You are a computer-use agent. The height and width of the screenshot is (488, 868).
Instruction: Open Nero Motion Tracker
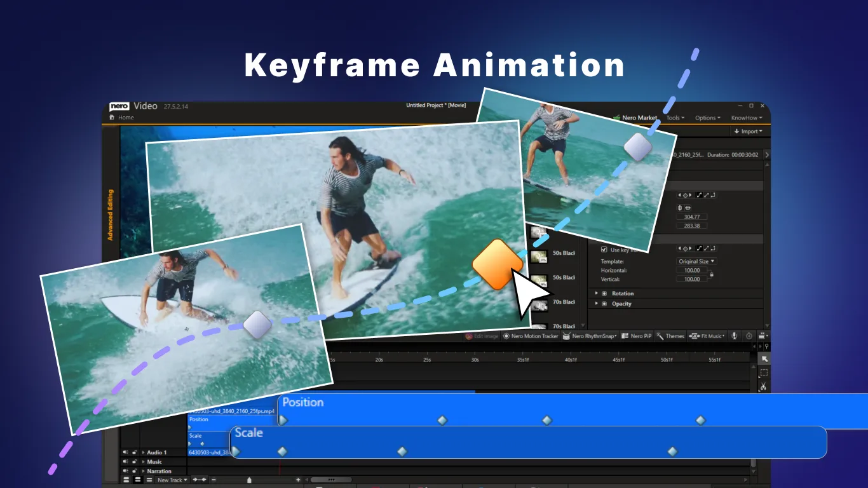[x=531, y=336]
